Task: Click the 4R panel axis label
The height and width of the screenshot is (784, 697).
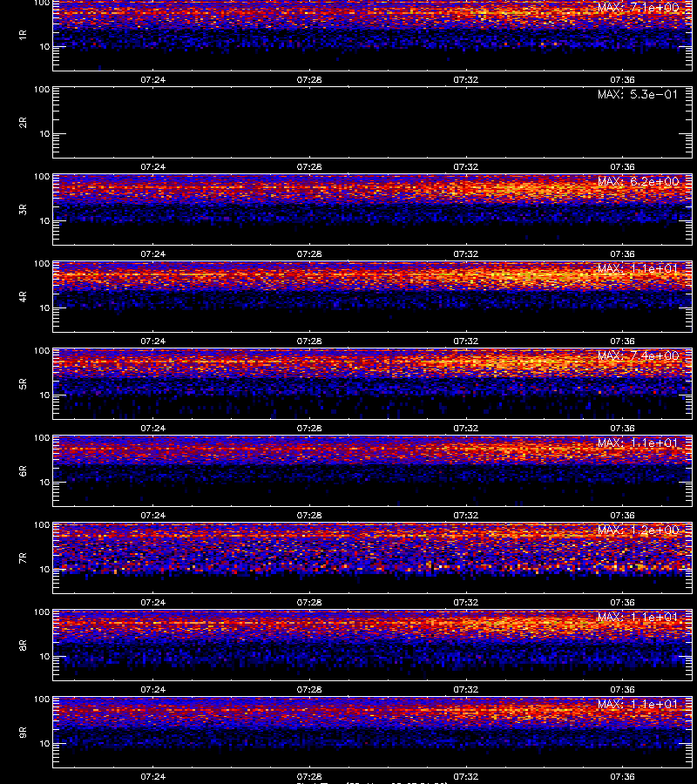Action: pyautogui.click(x=23, y=296)
